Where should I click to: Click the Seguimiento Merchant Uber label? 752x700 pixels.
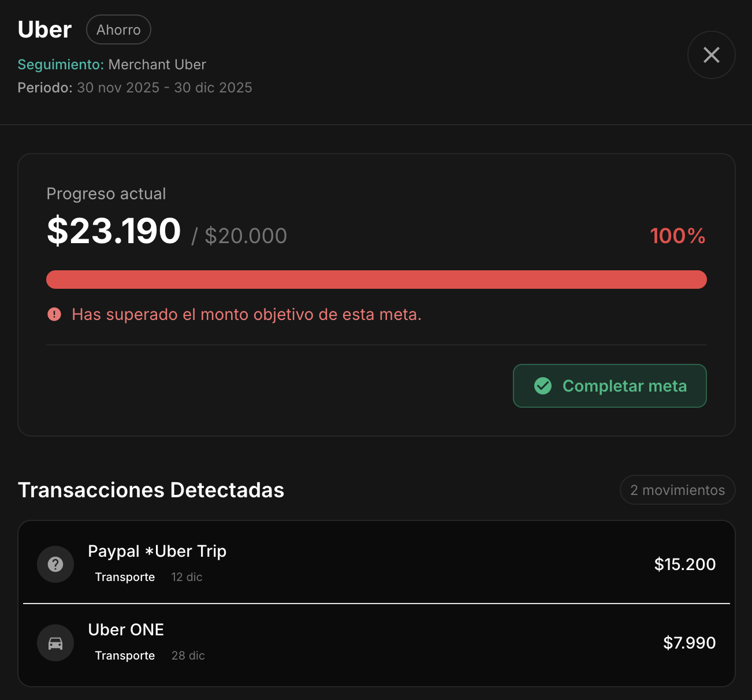[x=111, y=65]
